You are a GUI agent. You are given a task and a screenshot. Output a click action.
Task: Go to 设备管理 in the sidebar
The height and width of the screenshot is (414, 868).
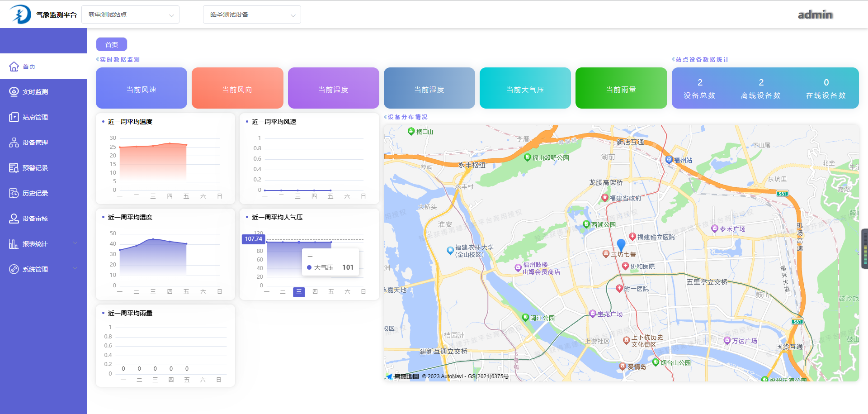[x=43, y=143]
